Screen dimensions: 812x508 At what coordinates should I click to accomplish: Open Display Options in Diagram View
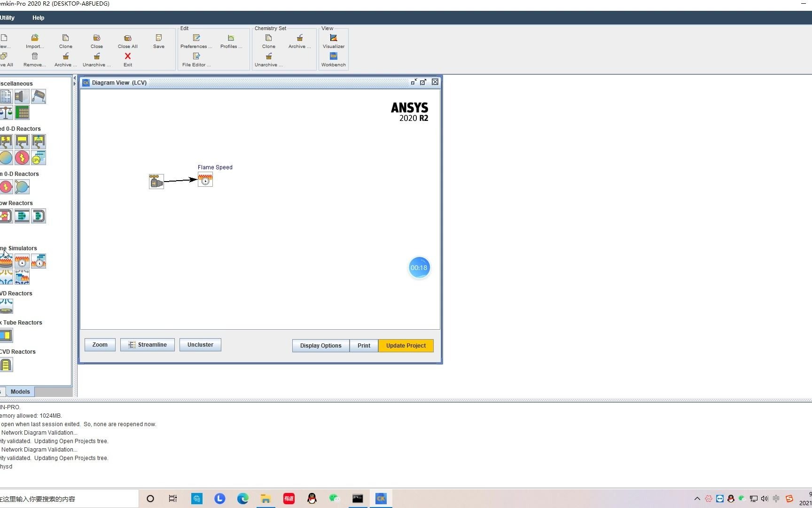(321, 346)
